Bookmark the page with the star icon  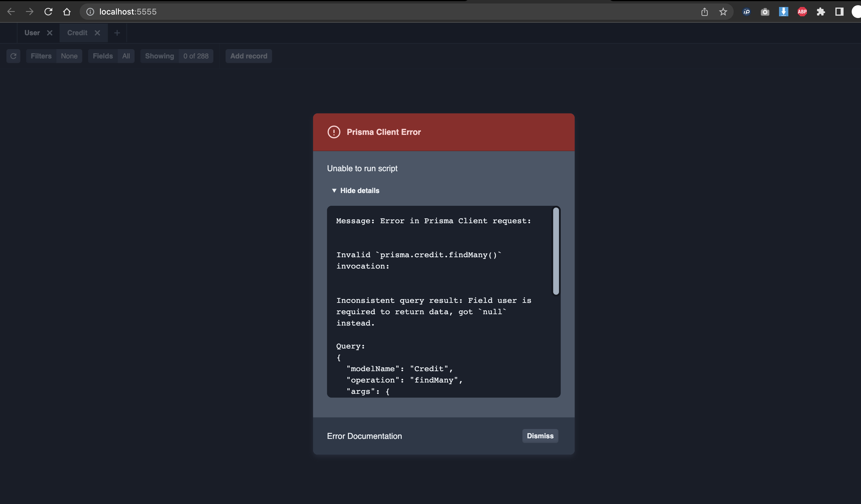pos(723,11)
